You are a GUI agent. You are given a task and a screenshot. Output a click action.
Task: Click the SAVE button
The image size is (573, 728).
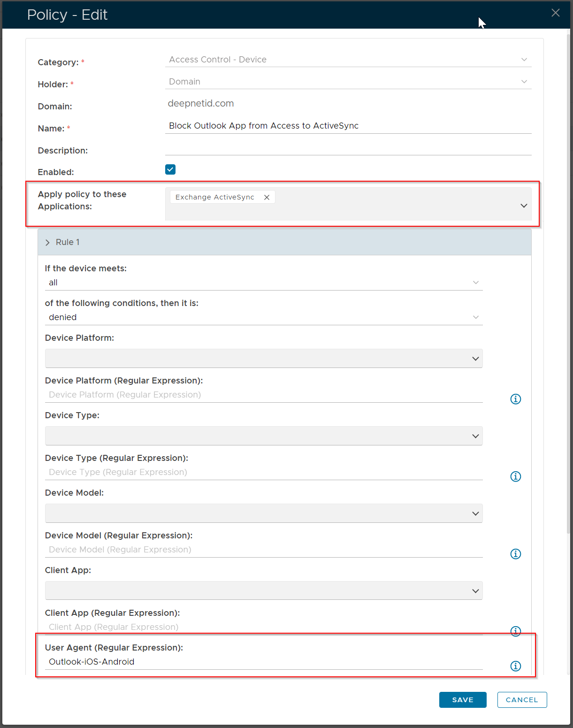point(462,700)
